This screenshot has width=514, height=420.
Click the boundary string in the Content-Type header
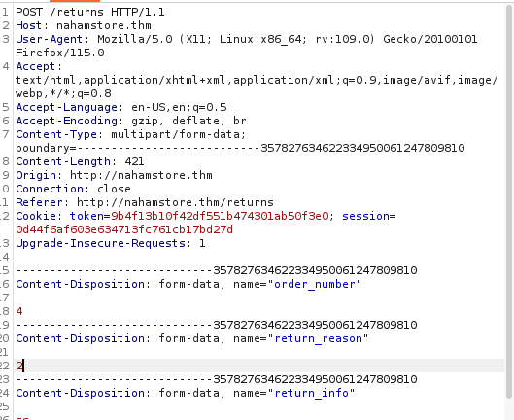pos(240,149)
